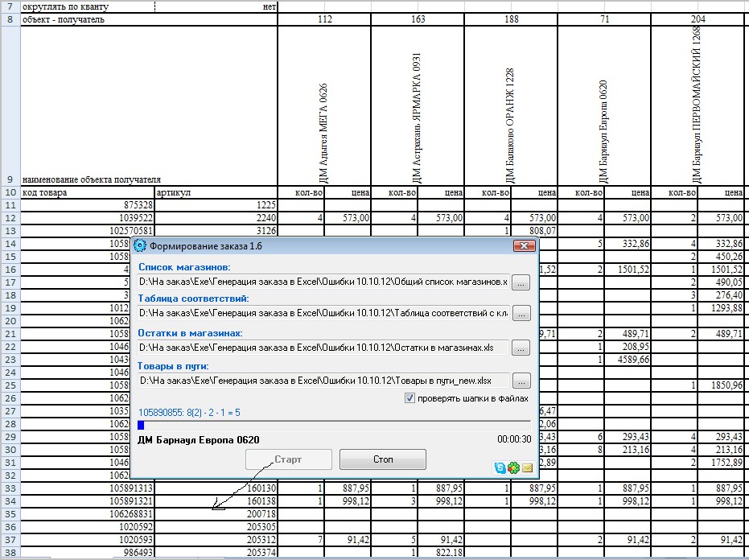Browse for the Товары в пути file
This screenshot has width=749, height=560.
[x=521, y=381]
